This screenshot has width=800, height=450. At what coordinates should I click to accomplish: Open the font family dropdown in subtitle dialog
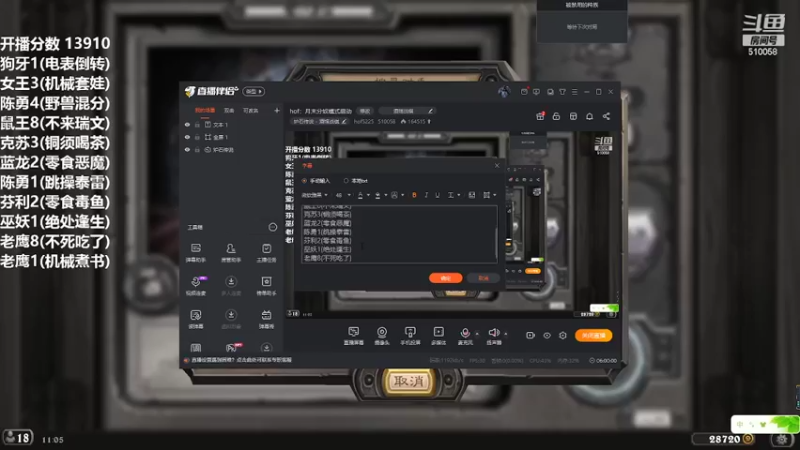coord(314,195)
